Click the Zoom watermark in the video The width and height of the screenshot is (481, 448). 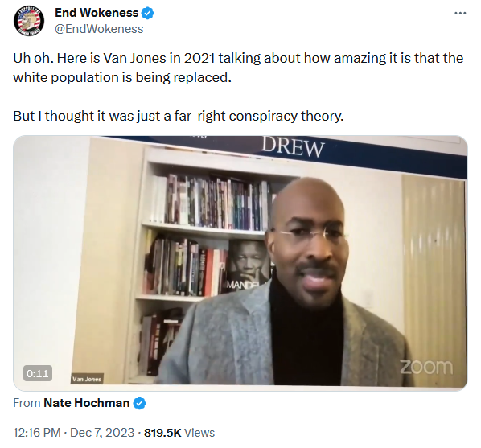(x=426, y=367)
